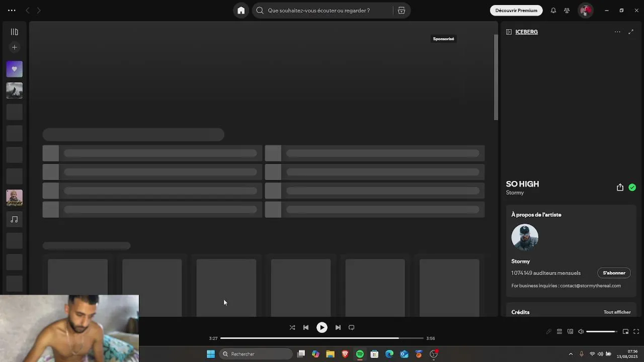Mute the Spotify volume
The width and height of the screenshot is (644, 362).
(x=581, y=332)
